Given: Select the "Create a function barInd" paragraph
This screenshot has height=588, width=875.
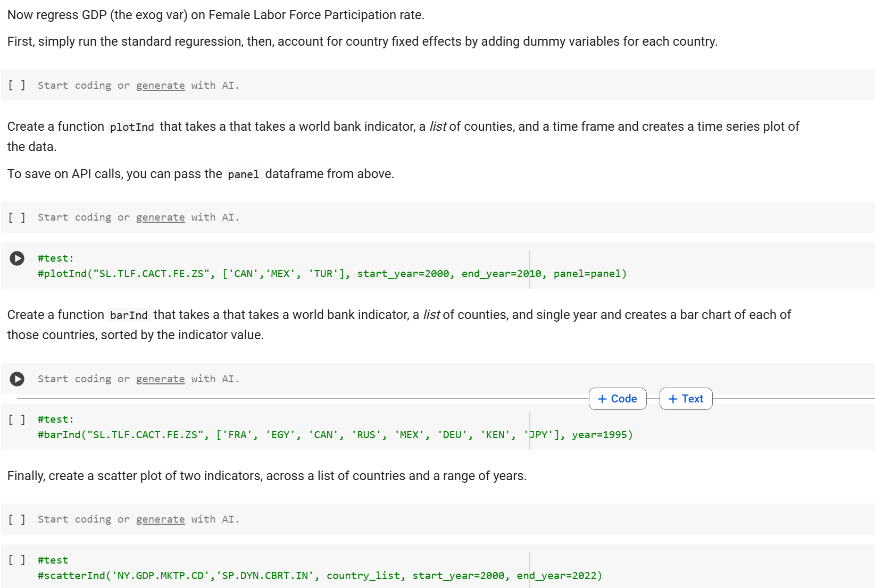Looking at the screenshot, I should (399, 325).
